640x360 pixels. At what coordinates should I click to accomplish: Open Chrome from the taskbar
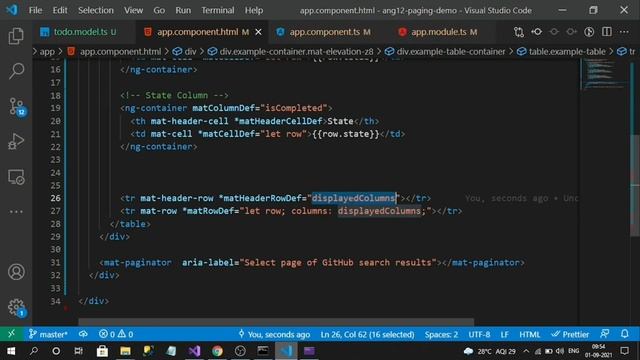217,351
